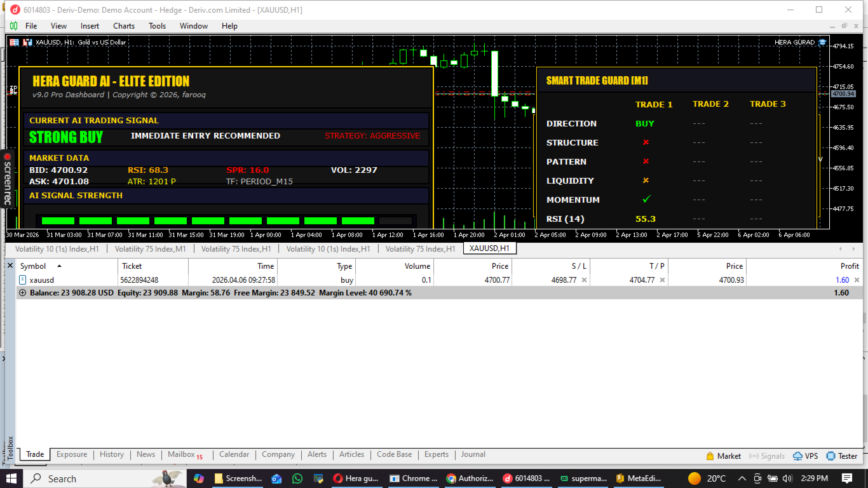Open the Experts tab
The image size is (868, 488).
pyautogui.click(x=437, y=454)
